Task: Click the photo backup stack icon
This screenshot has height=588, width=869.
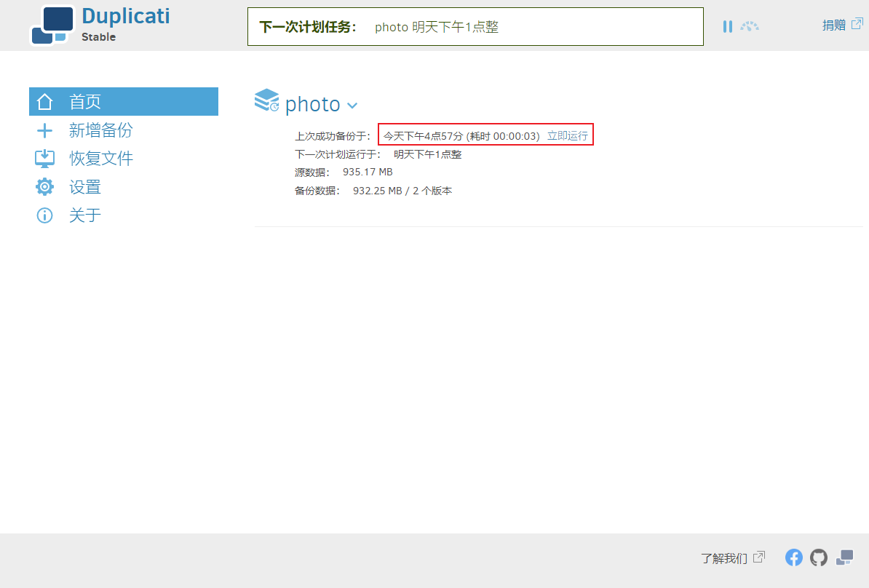Action: click(x=266, y=100)
